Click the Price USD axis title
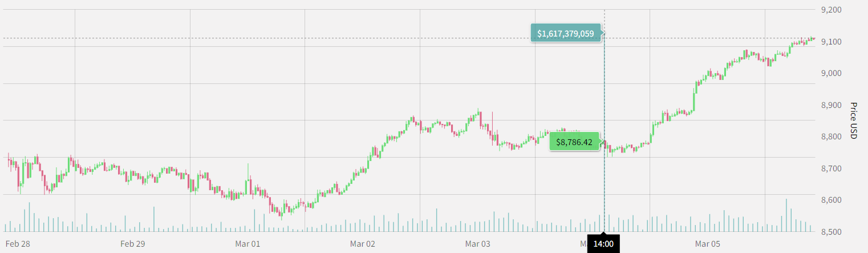The width and height of the screenshot is (868, 253). pyautogui.click(x=853, y=121)
